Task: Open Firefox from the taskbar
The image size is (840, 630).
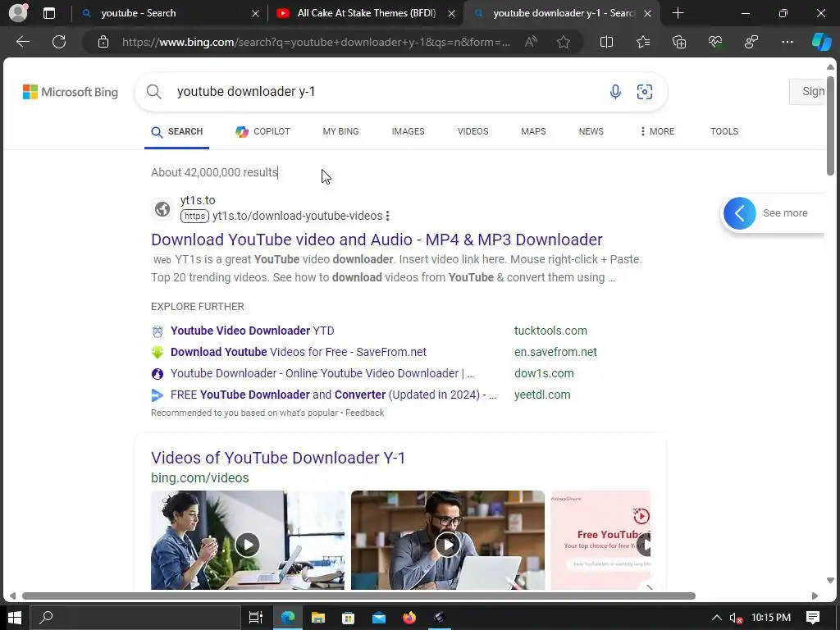Action: click(x=409, y=618)
